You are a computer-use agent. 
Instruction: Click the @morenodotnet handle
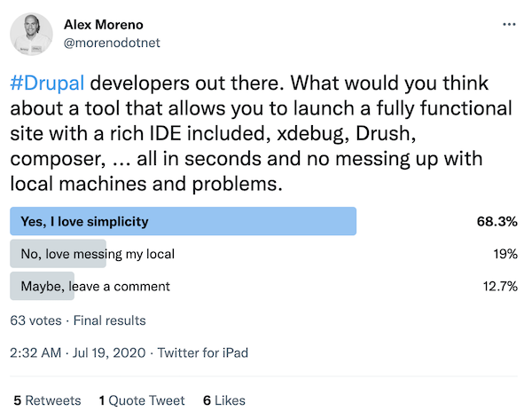pyautogui.click(x=113, y=42)
